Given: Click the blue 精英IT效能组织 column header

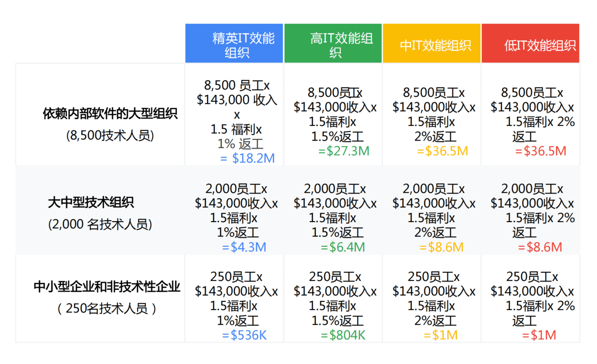Looking at the screenshot, I should pos(234,43).
